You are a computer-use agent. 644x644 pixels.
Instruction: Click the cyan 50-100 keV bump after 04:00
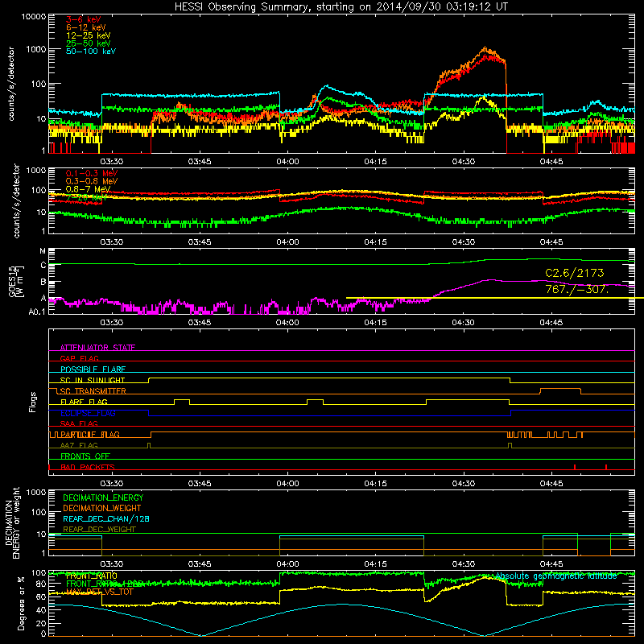[x=327, y=87]
